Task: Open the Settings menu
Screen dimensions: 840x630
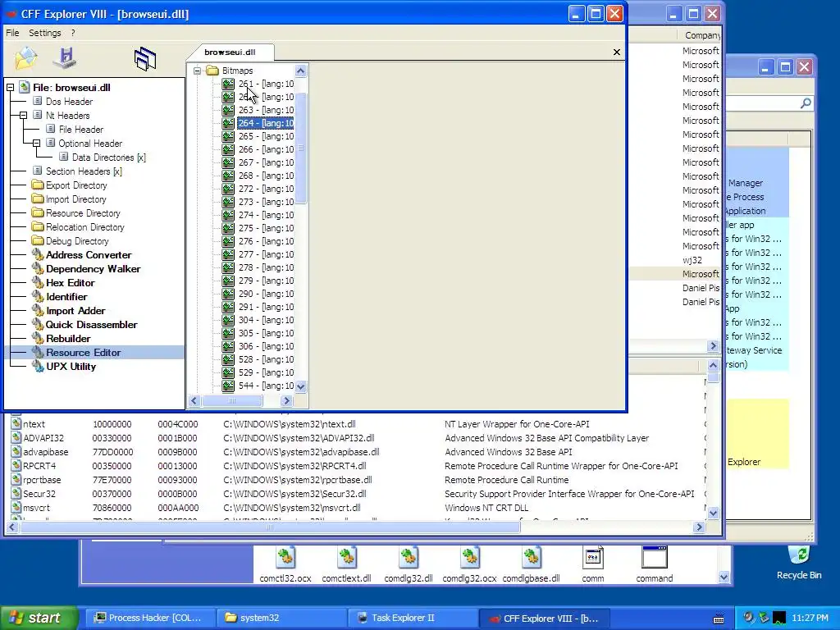Action: pyautogui.click(x=45, y=33)
